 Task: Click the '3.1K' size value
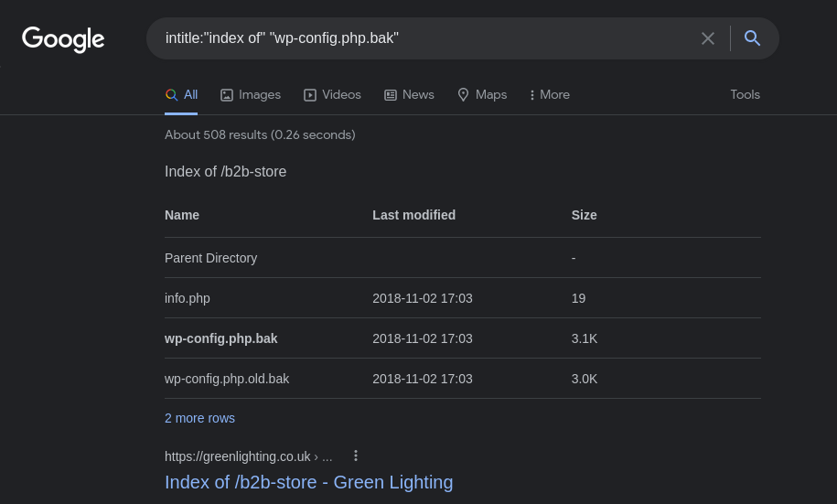coord(584,338)
